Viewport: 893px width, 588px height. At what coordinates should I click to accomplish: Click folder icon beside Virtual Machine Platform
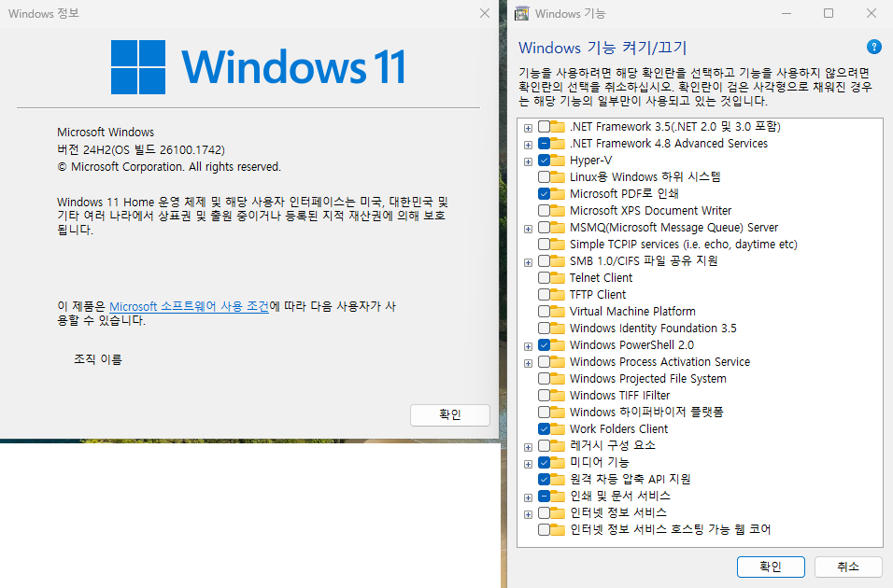click(559, 312)
